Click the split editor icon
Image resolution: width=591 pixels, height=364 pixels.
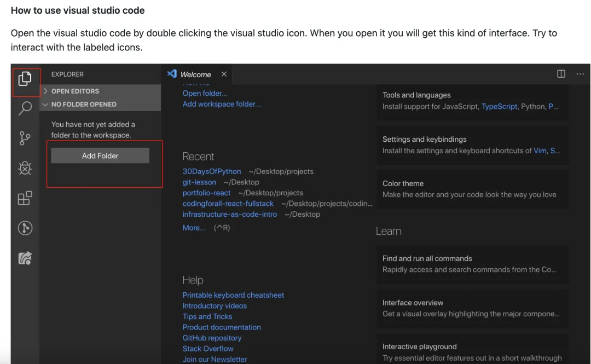tap(561, 74)
